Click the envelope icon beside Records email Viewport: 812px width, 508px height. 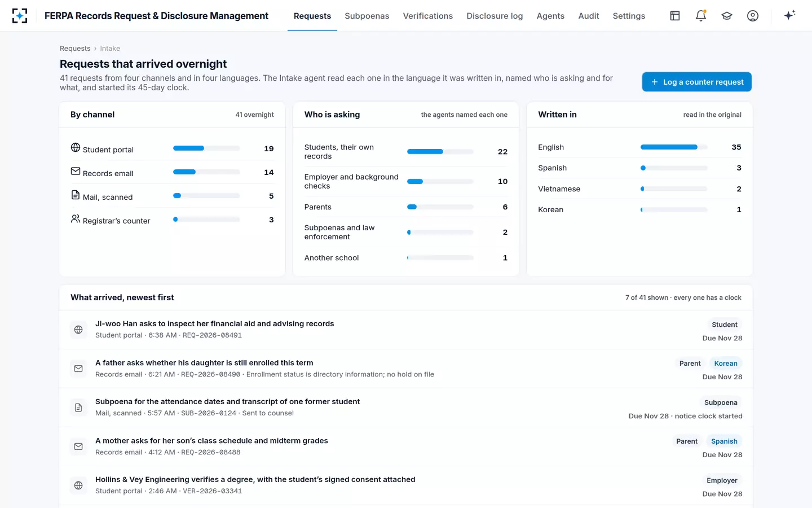point(76,171)
